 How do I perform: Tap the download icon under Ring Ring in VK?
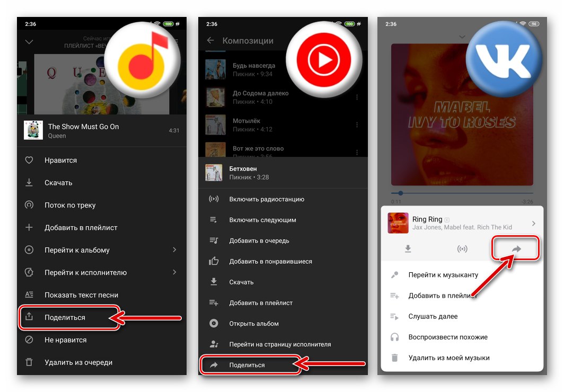click(408, 248)
